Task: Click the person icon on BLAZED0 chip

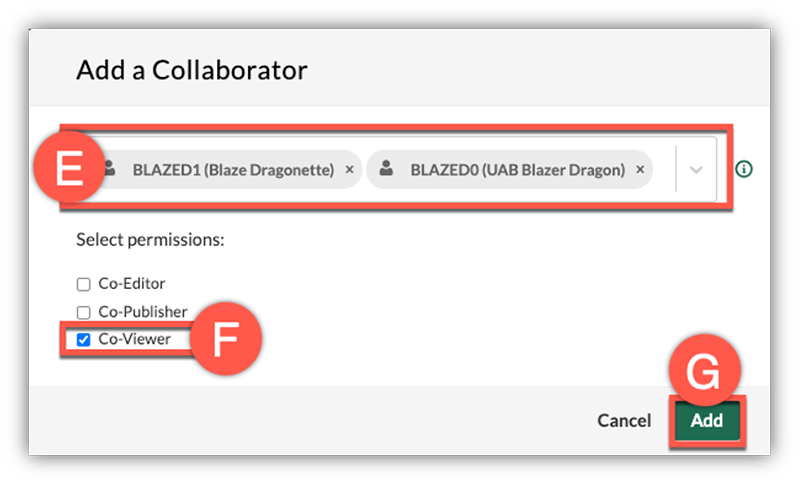Action: point(386,170)
